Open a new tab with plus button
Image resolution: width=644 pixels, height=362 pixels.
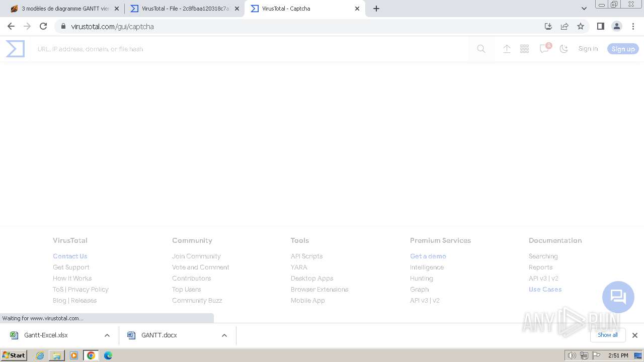point(376,9)
